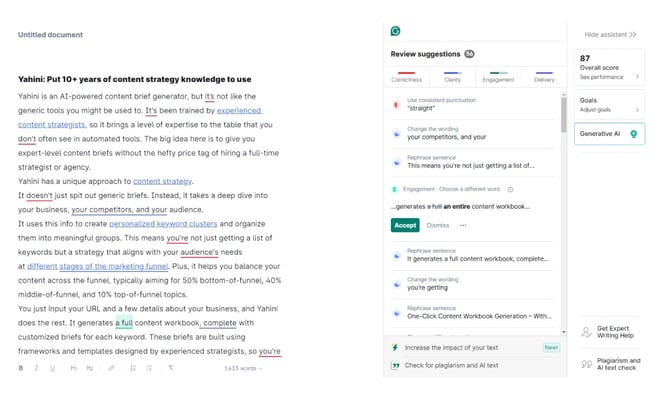Open the Delivery tab
This screenshot has height=400, width=666.
(x=544, y=77)
